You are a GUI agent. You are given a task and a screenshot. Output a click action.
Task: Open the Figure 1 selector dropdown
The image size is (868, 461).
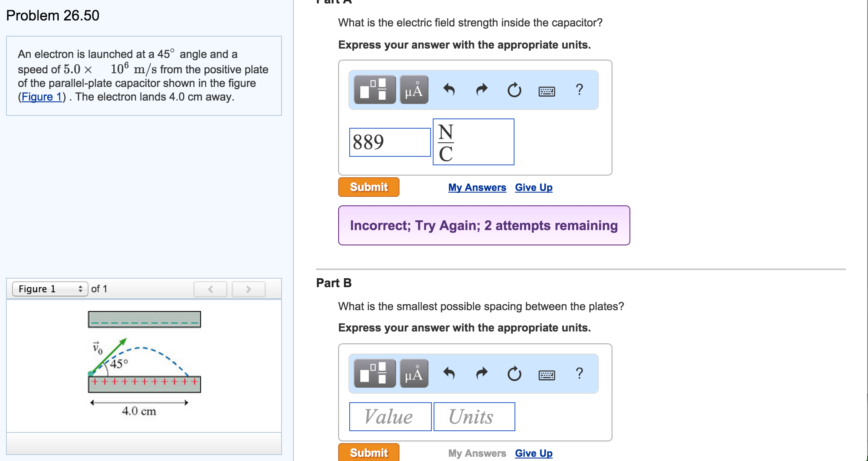point(50,289)
